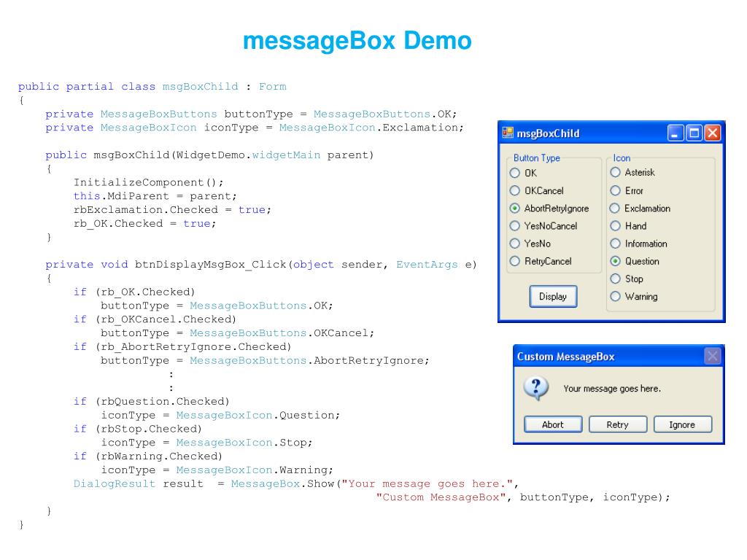The image size is (747, 560).
Task: Click Abort in Custom MessageBox
Action: (553, 424)
